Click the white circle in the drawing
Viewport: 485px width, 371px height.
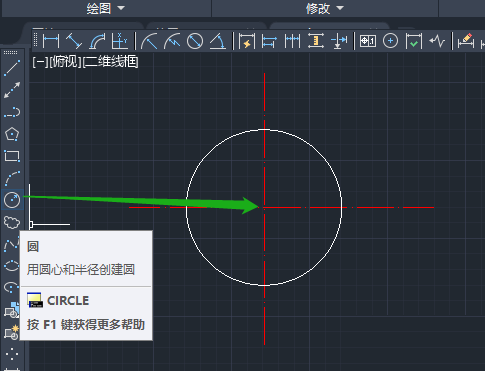tap(319, 152)
